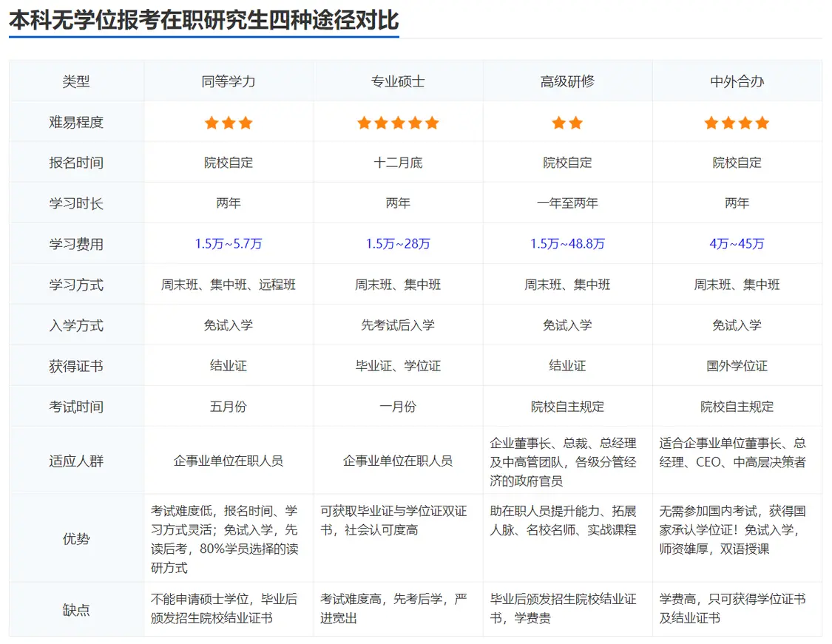Click the three-star difficulty rating for 同等学力
The height and width of the screenshot is (644, 832).
(229, 123)
